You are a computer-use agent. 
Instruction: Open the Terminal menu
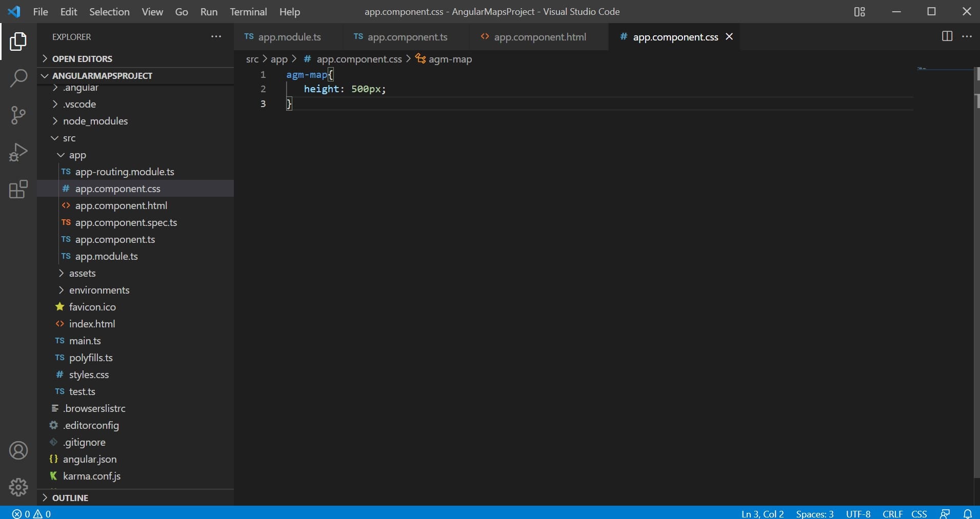(248, 12)
